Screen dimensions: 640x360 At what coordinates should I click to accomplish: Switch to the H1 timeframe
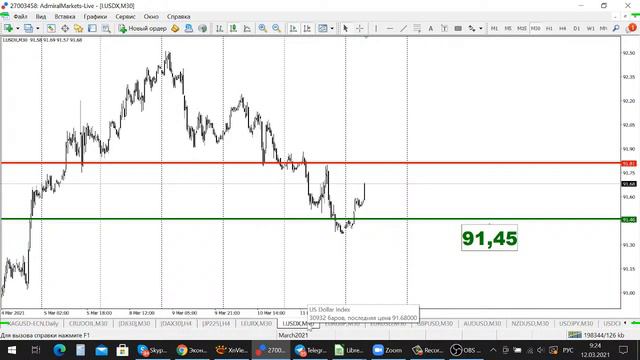pyautogui.click(x=549, y=28)
